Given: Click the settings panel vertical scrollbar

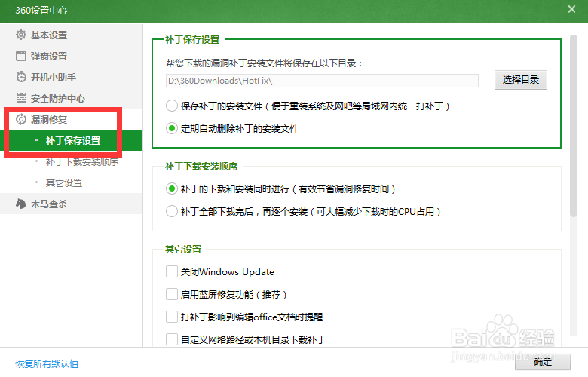Looking at the screenshot, I should point(573,126).
